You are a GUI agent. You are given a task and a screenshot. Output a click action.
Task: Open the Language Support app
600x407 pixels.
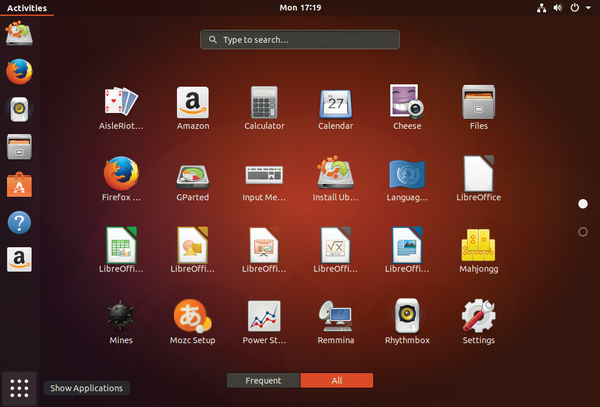pyautogui.click(x=407, y=179)
